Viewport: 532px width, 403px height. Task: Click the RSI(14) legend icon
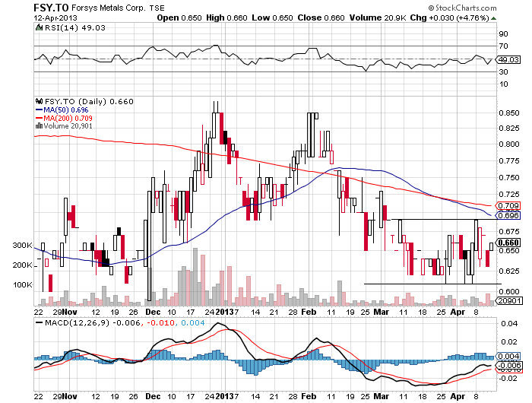(x=40, y=27)
